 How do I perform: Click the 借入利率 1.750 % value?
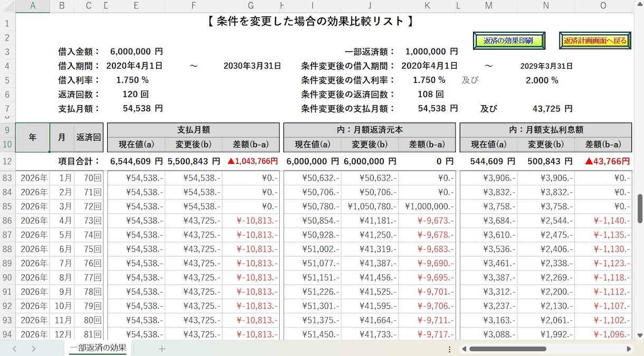(132, 80)
